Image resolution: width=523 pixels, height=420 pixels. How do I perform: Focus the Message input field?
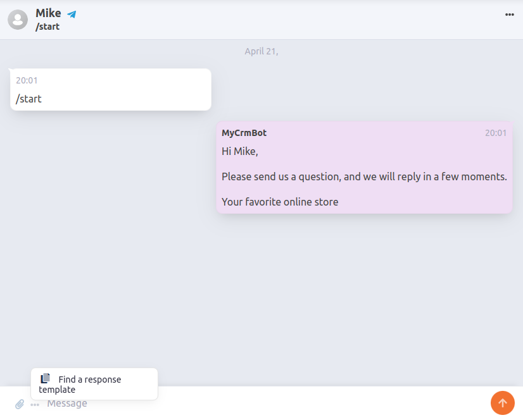[x=253, y=404]
